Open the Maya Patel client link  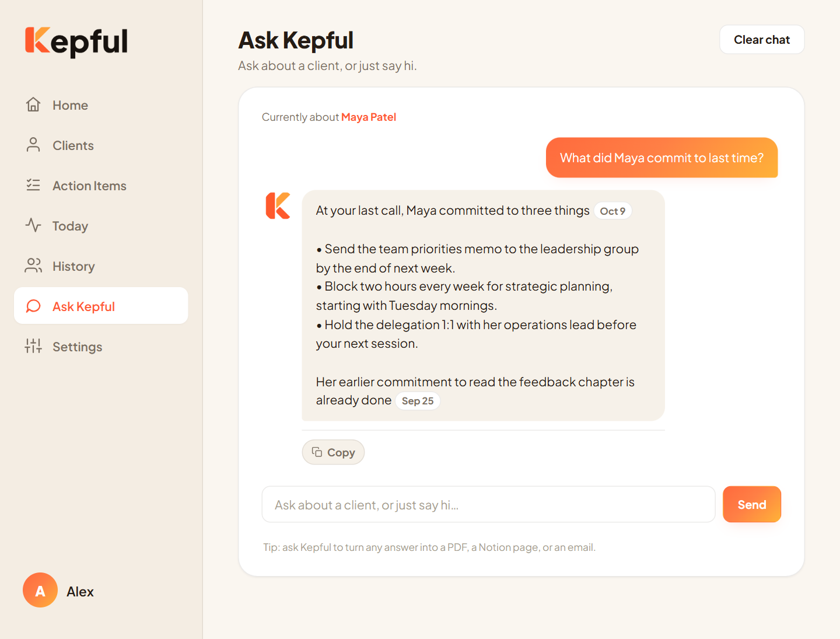(x=369, y=117)
